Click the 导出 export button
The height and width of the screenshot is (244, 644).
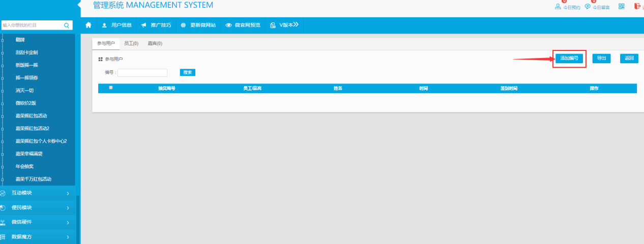pyautogui.click(x=601, y=59)
